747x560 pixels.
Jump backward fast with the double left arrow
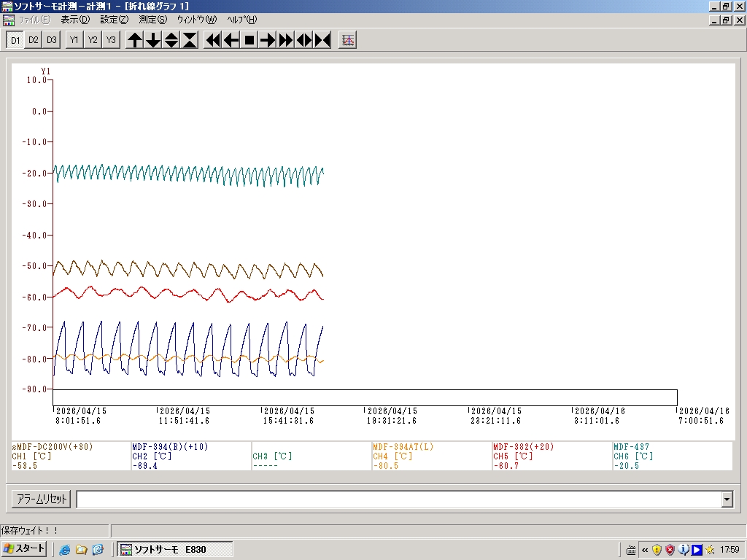213,40
